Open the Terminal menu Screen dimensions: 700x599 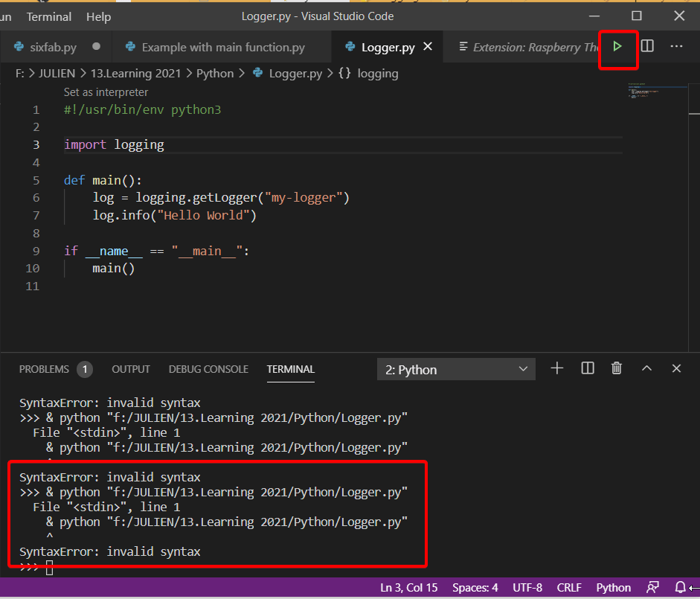48,16
